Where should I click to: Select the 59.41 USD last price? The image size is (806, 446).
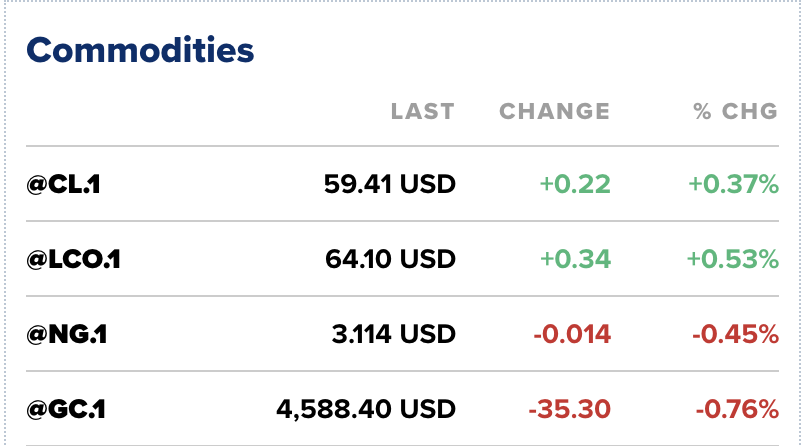coord(390,184)
